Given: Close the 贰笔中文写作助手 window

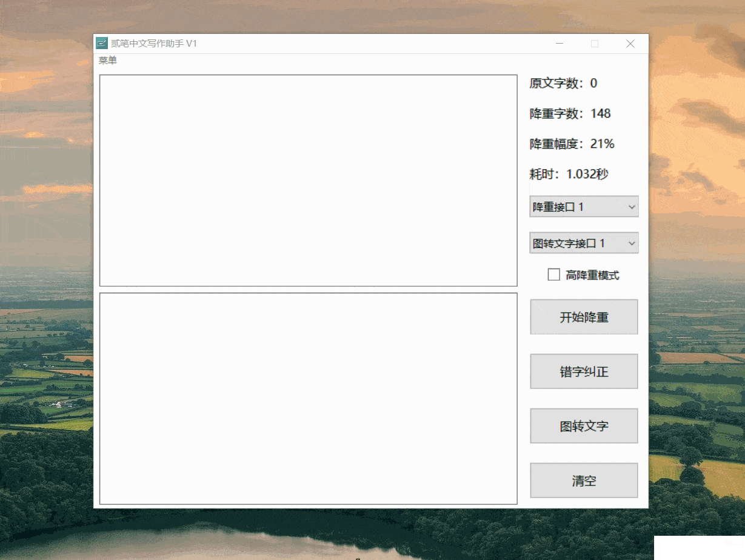Looking at the screenshot, I should click(630, 44).
